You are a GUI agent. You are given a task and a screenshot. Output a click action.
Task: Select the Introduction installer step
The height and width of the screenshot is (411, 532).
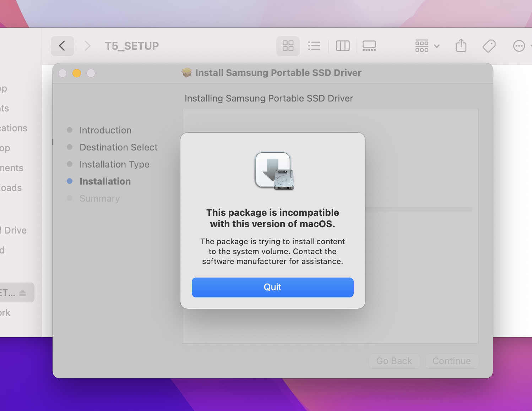[x=105, y=130]
